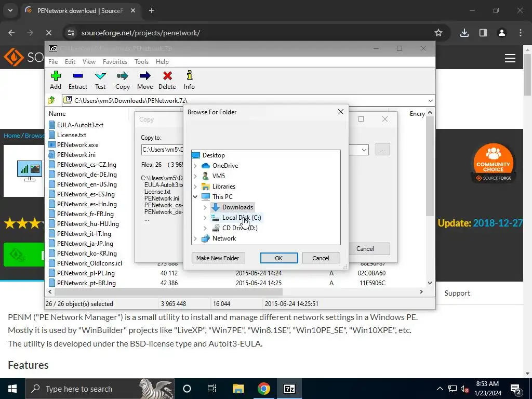
Task: Click the Info toolbar icon
Action: 189,80
